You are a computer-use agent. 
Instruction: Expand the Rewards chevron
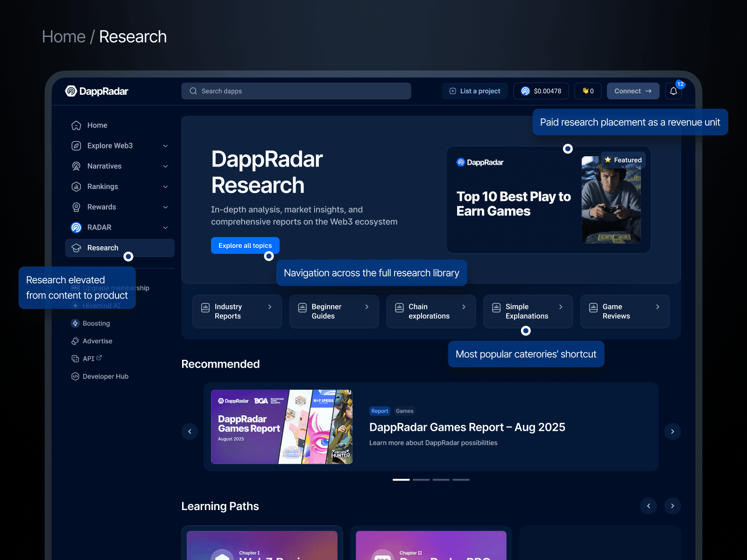[165, 207]
